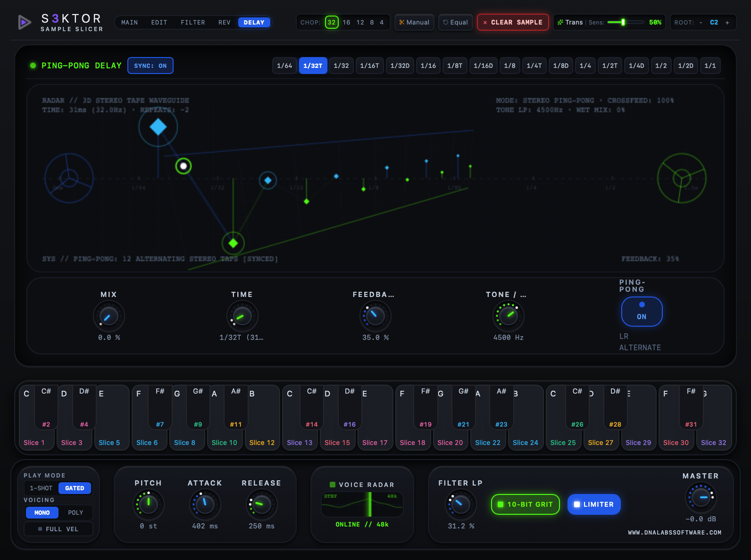The height and width of the screenshot is (560, 751).
Task: Click the CLEAR SAMPLE button
Action: (x=513, y=22)
